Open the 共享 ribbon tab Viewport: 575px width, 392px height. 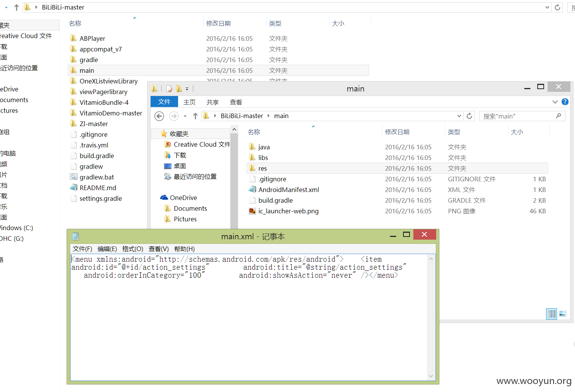[213, 102]
